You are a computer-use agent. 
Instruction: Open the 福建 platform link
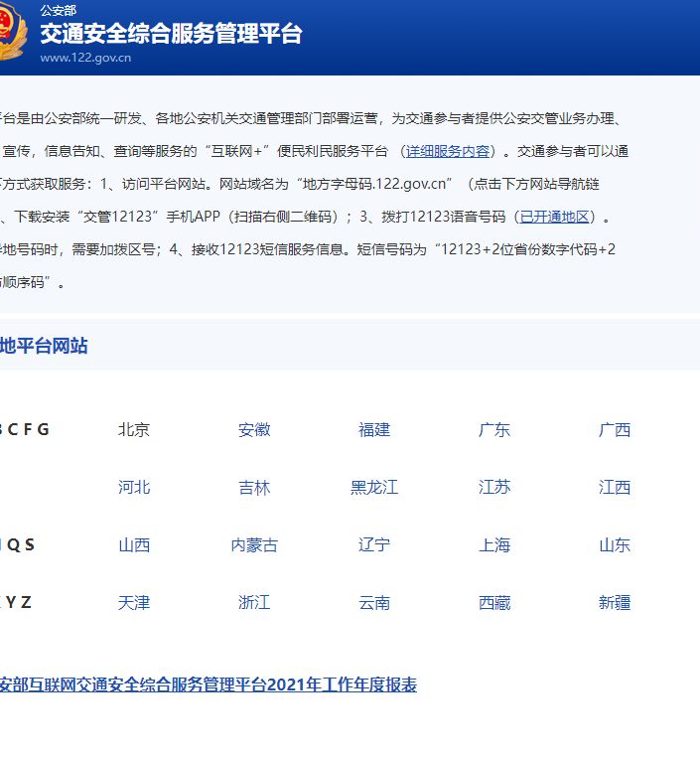[374, 429]
